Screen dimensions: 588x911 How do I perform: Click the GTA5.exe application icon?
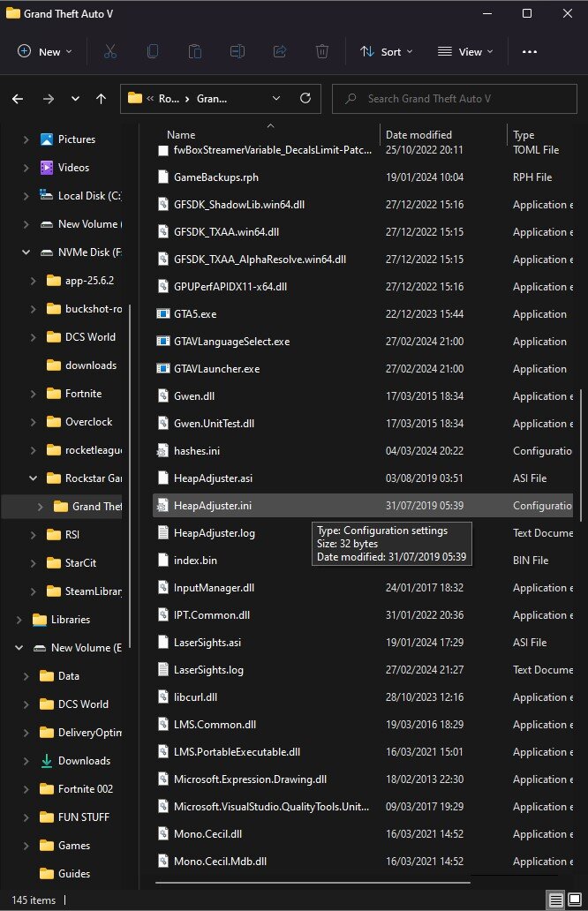pyautogui.click(x=163, y=313)
